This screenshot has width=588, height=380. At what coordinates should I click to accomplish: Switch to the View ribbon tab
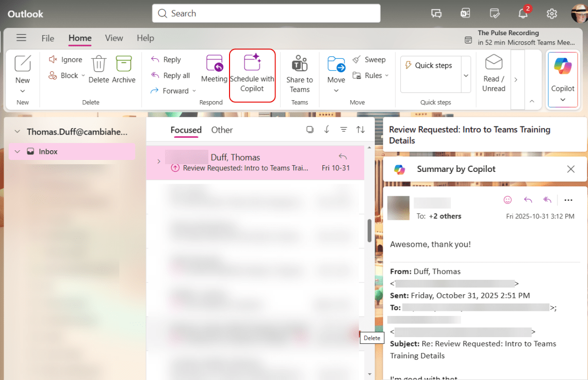pos(113,38)
